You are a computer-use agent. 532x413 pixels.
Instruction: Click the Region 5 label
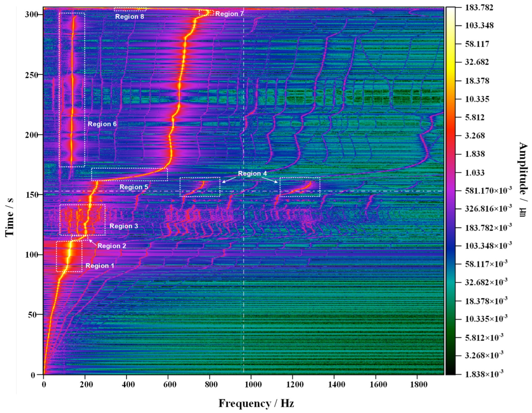coord(134,187)
